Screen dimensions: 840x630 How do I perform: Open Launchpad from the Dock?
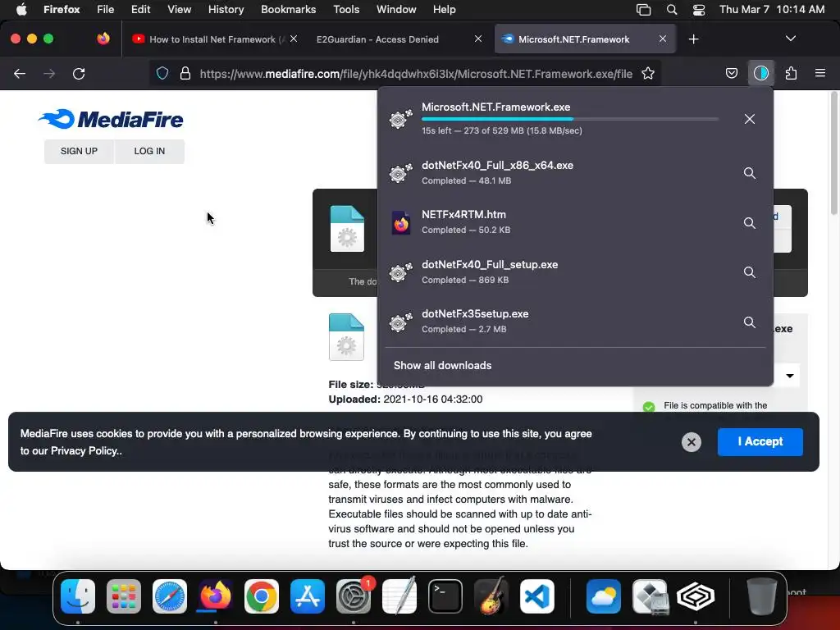(x=124, y=596)
